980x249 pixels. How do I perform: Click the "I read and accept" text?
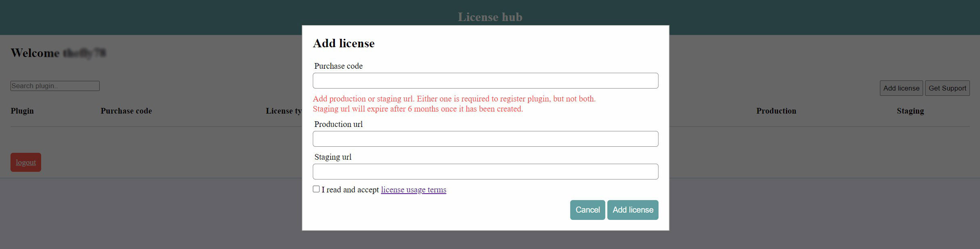pyautogui.click(x=350, y=190)
